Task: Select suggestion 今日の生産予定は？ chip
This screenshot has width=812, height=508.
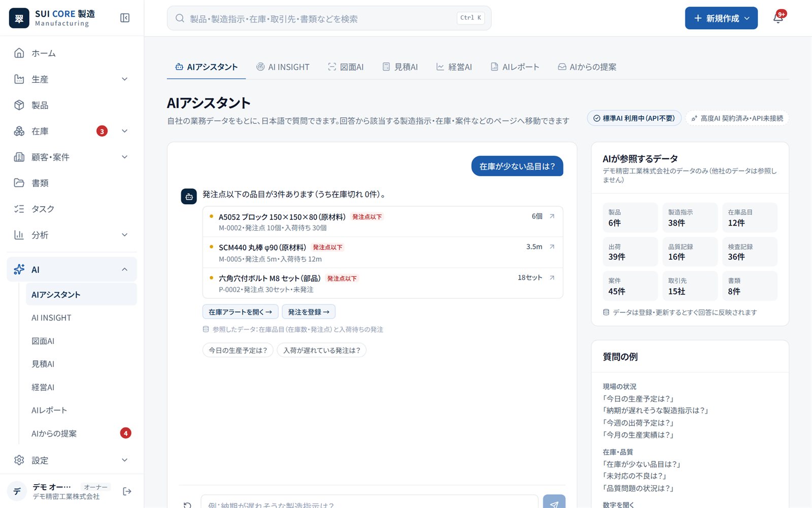Action: [x=238, y=351]
